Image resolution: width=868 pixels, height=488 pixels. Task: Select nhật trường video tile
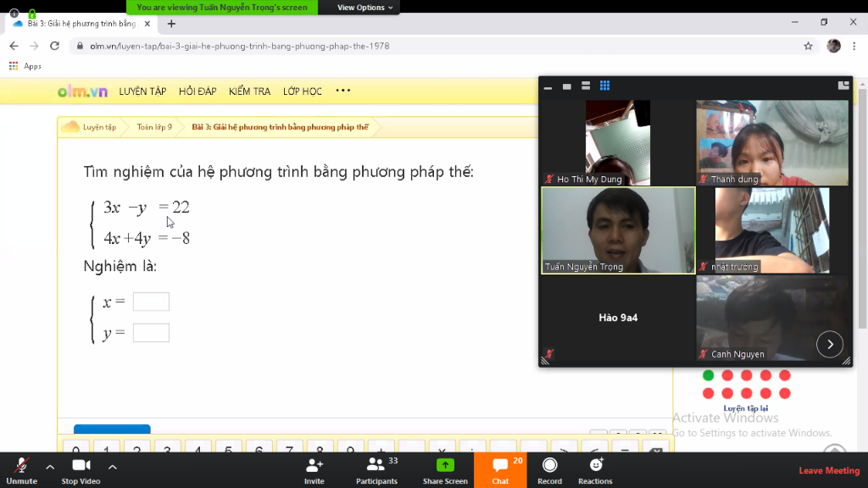771,230
